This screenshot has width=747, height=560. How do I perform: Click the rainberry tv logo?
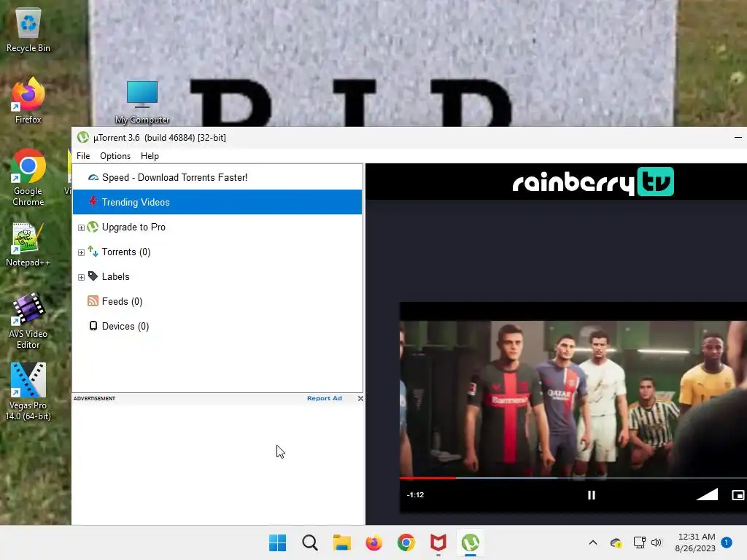593,182
